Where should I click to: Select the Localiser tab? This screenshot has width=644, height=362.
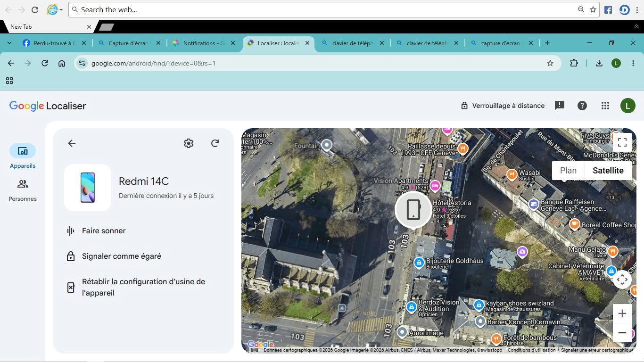coord(278,43)
